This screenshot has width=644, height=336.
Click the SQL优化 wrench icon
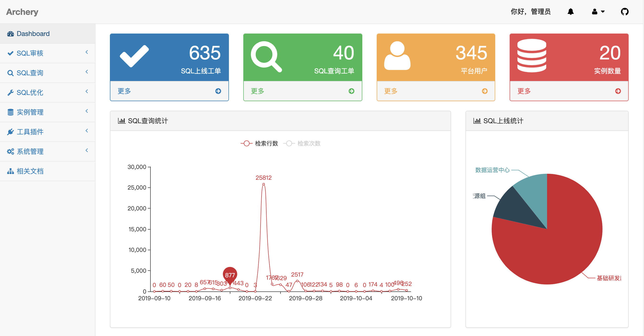coord(11,93)
